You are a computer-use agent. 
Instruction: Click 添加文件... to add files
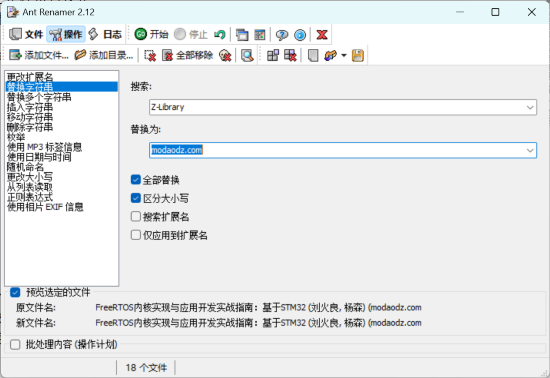[x=39, y=55]
